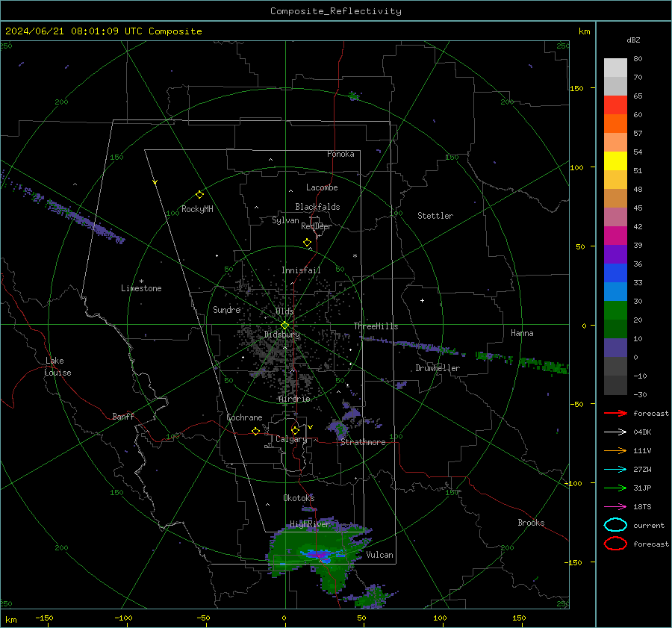
Task: Click the yellow diamond marker near RockyMH
Action: point(199,195)
